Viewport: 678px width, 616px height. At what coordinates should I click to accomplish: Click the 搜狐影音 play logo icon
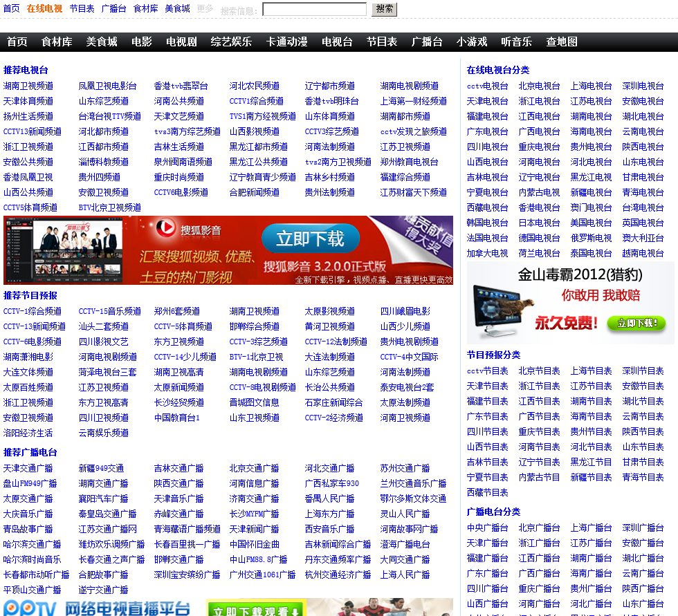(165, 228)
